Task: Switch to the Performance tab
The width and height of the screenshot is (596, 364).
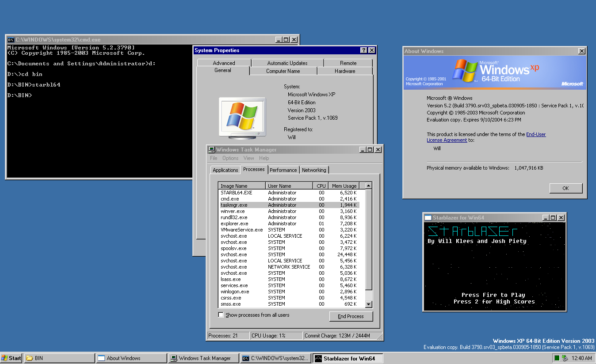Action: point(283,170)
